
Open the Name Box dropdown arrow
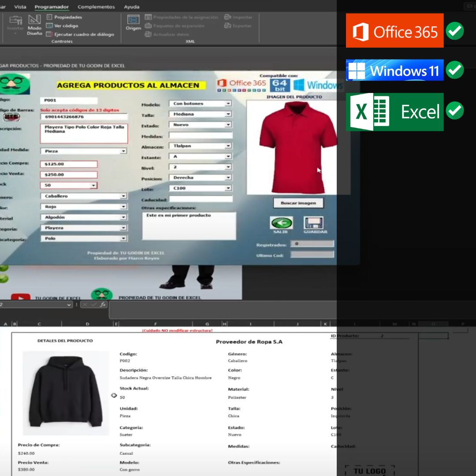[69, 305]
